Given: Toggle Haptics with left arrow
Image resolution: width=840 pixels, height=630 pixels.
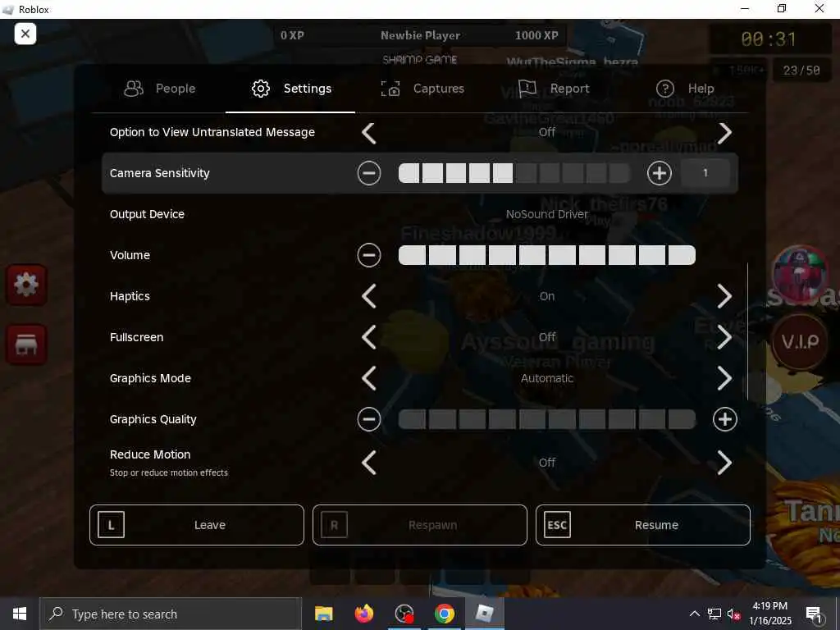Looking at the screenshot, I should [368, 296].
